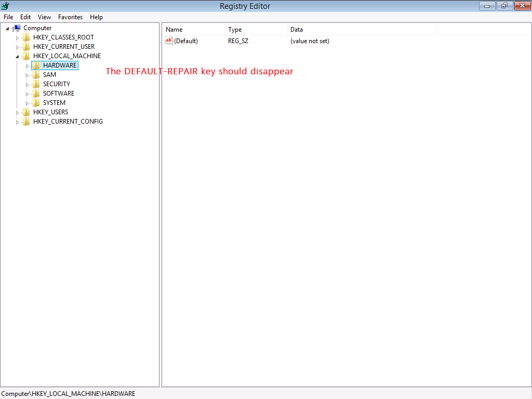
Task: Click the HKEY_CLASSES_ROOT folder icon
Action: pos(26,37)
